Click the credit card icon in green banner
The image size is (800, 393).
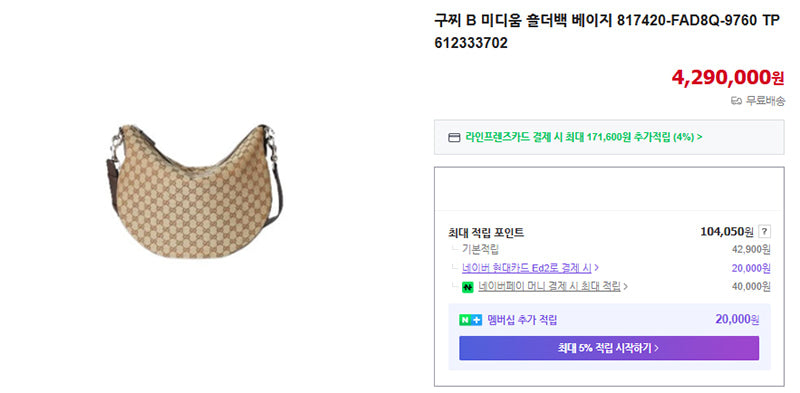coord(454,137)
